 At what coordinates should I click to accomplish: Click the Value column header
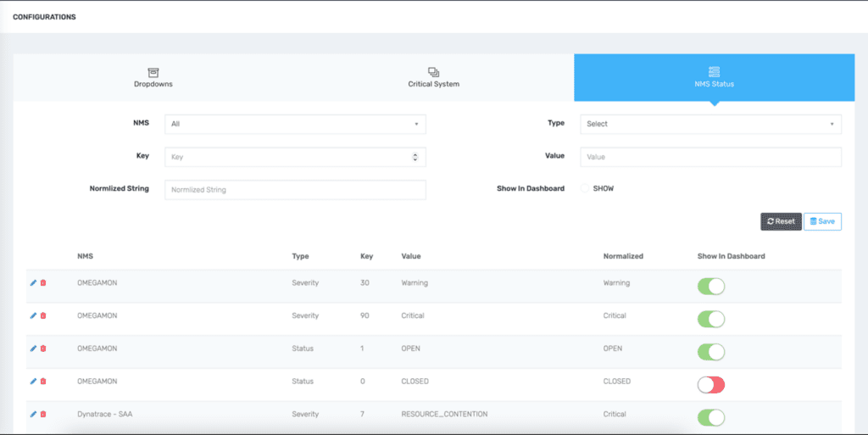(x=411, y=256)
